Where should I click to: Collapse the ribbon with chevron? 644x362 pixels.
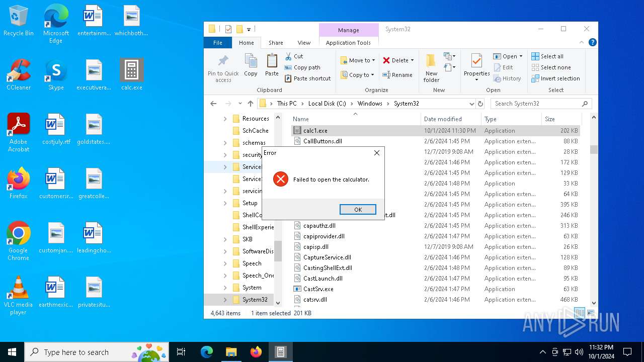coord(582,43)
